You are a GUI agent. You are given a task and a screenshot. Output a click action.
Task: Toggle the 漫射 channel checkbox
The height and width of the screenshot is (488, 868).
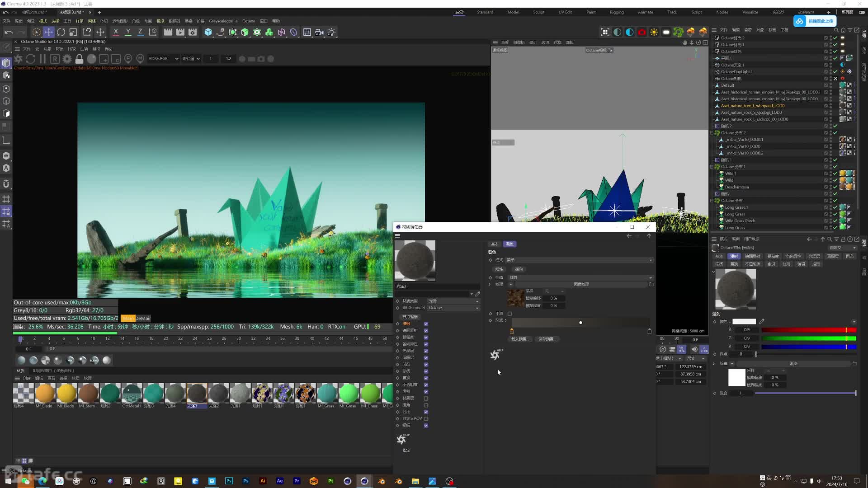[x=426, y=324]
